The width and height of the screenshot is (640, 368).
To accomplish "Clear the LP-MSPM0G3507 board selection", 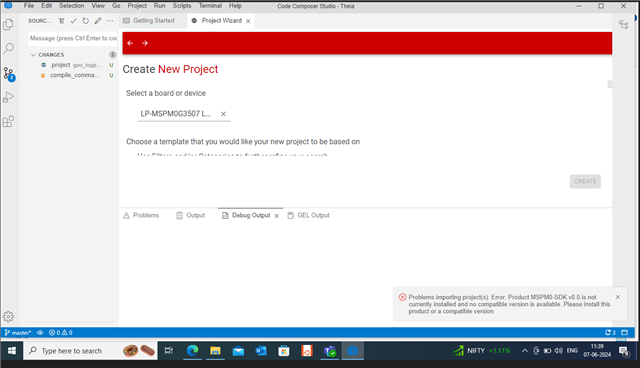I will point(223,114).
